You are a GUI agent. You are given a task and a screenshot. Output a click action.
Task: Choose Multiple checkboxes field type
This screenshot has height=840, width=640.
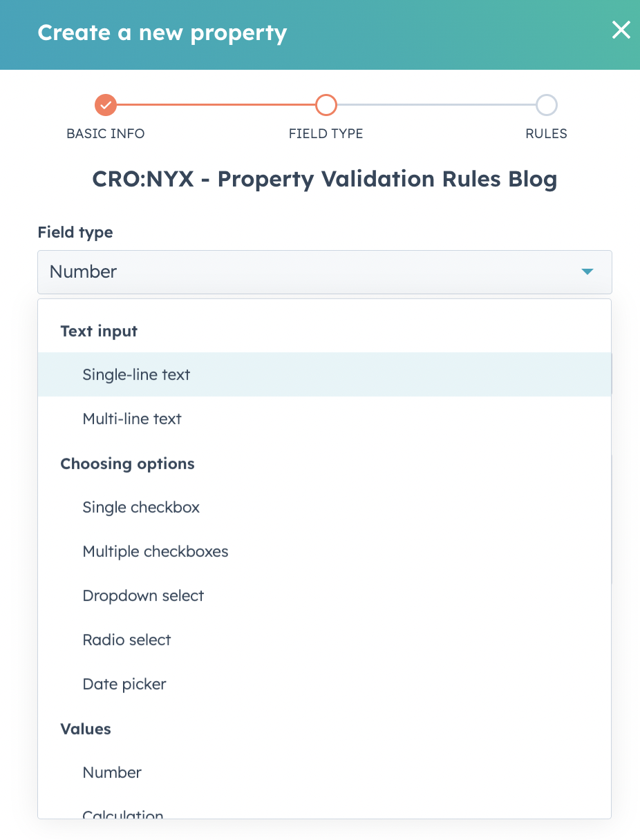[156, 551]
